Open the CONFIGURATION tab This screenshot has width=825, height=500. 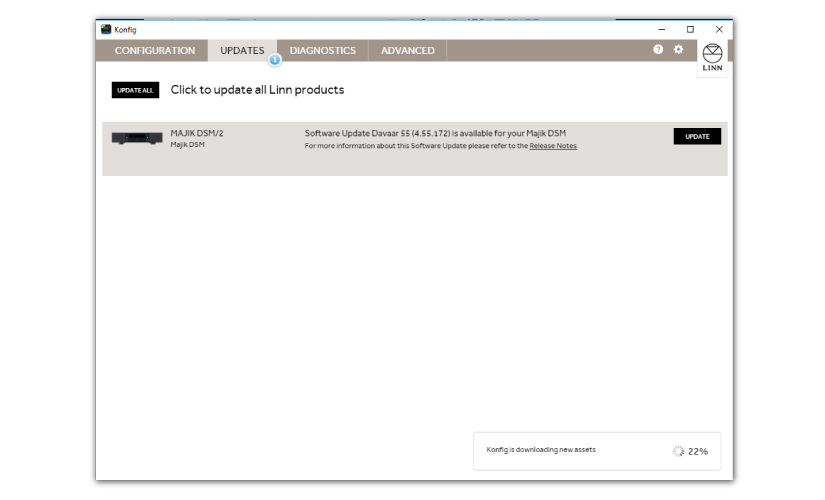[x=155, y=51]
